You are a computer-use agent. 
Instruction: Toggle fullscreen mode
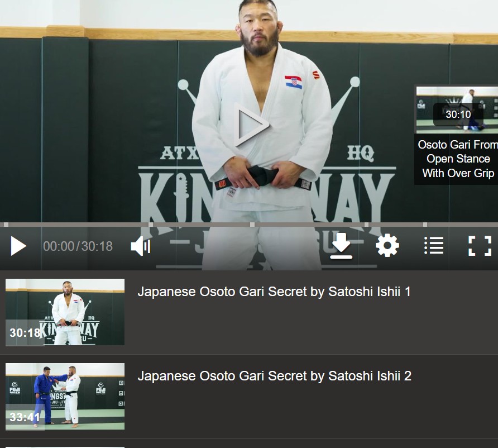479,246
